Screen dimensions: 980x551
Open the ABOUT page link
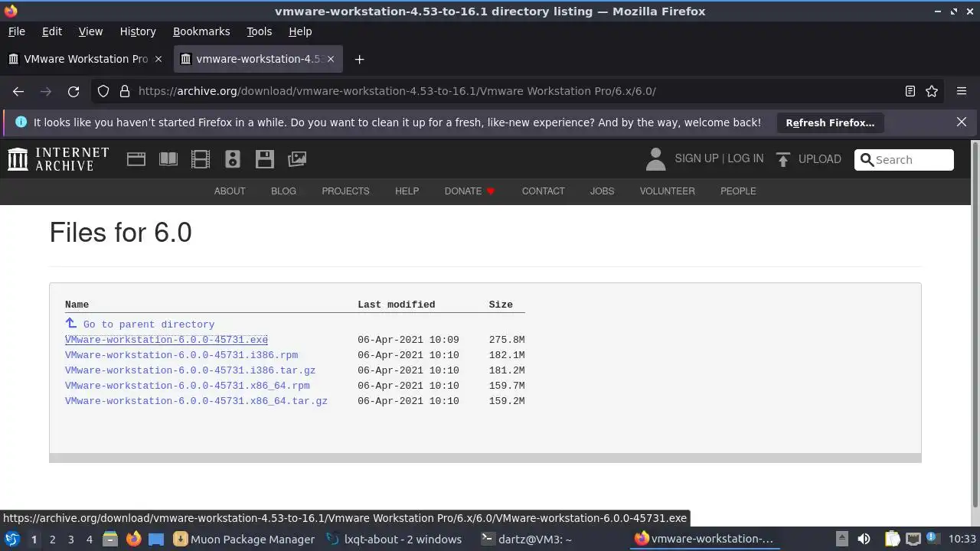(x=230, y=191)
